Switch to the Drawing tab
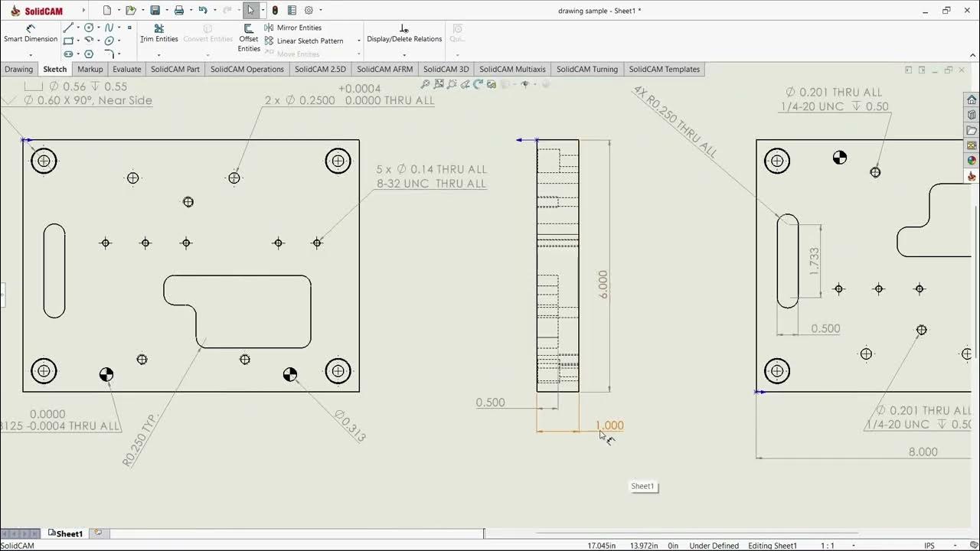 point(19,69)
